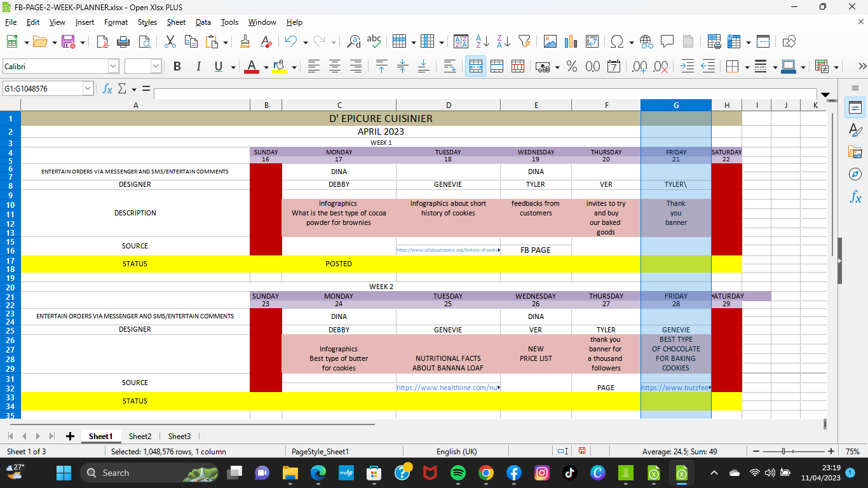Open the Styles sidebar panel
868x488 pixels.
(855, 130)
